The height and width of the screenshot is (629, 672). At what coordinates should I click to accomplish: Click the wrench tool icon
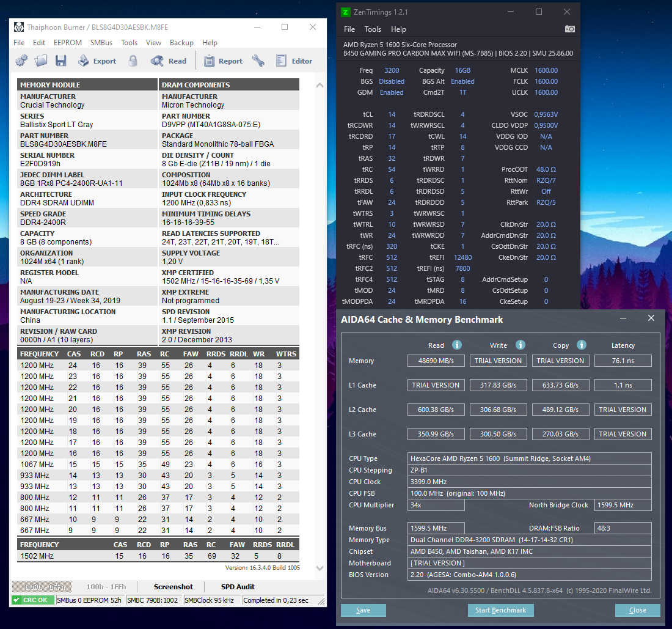258,61
